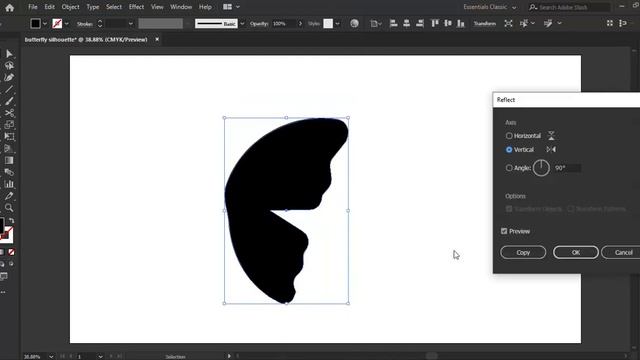Align objects to horizontal center
This screenshot has width=640, height=360.
[407, 23]
